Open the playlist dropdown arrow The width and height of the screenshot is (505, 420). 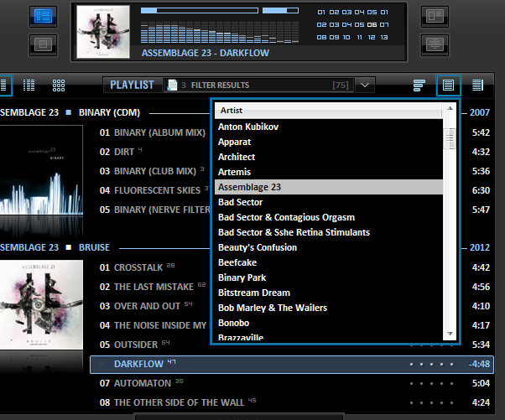[364, 85]
